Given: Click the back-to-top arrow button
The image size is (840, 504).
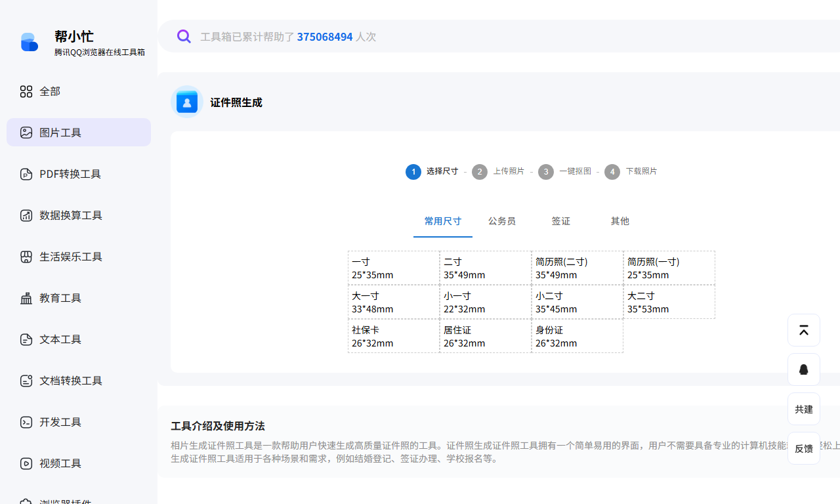Looking at the screenshot, I should (804, 330).
